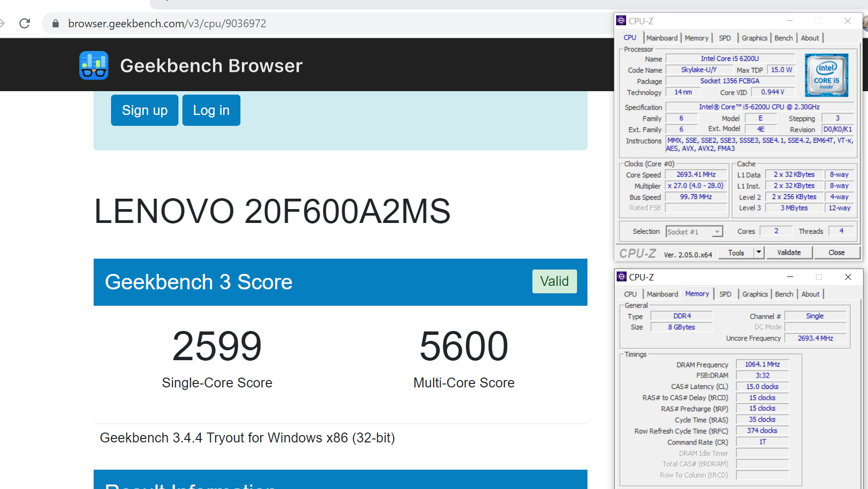Select CPU tab in bottom CPU-Z window
The height and width of the screenshot is (489, 868).
[631, 294]
